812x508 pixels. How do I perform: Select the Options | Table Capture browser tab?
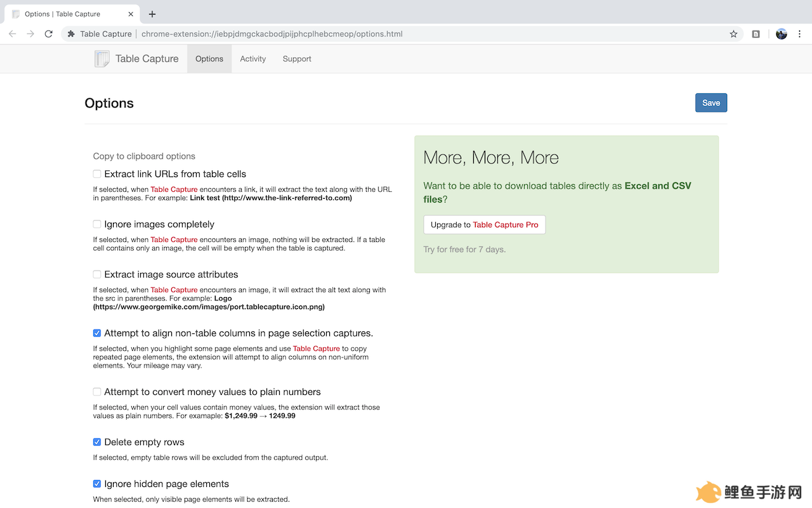[x=73, y=14]
